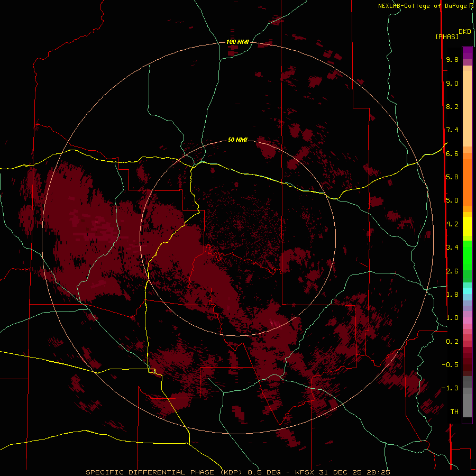Pick the pink segment of the color bar

click(467, 321)
